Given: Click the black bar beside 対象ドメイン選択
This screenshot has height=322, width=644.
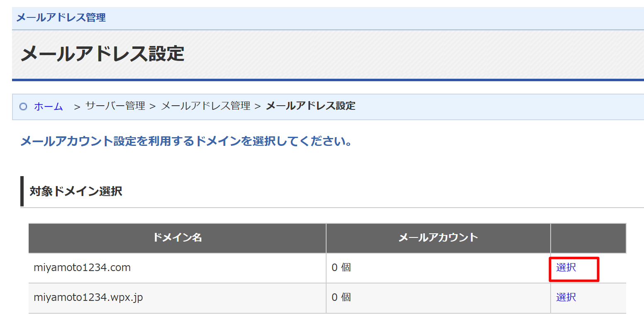Looking at the screenshot, I should tap(22, 191).
